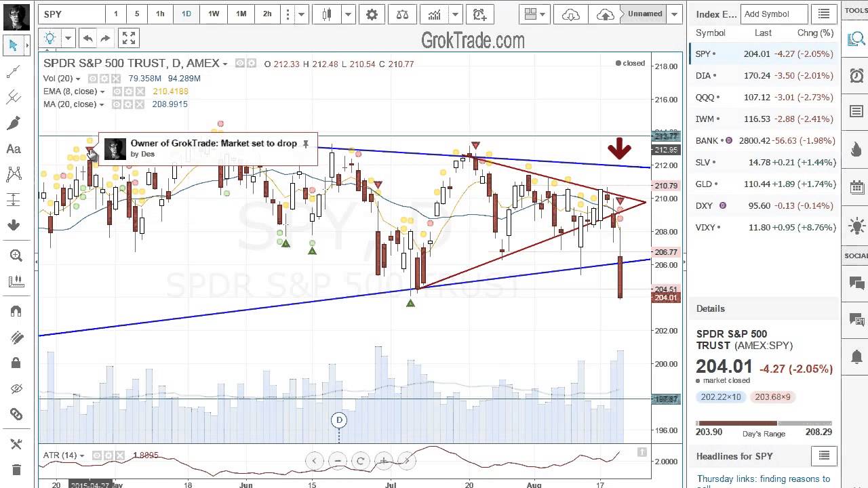Image resolution: width=868 pixels, height=488 pixels.
Task: Select the trend line drawing tool
Action: tap(14, 71)
